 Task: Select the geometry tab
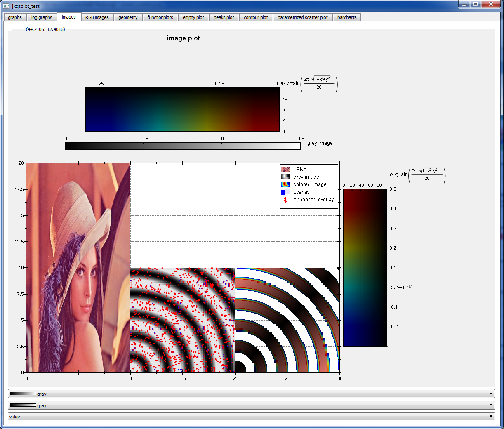pyautogui.click(x=128, y=17)
